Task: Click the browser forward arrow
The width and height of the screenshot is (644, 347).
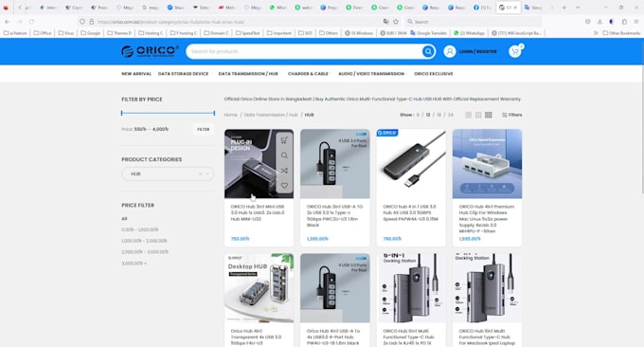Action: point(19,22)
